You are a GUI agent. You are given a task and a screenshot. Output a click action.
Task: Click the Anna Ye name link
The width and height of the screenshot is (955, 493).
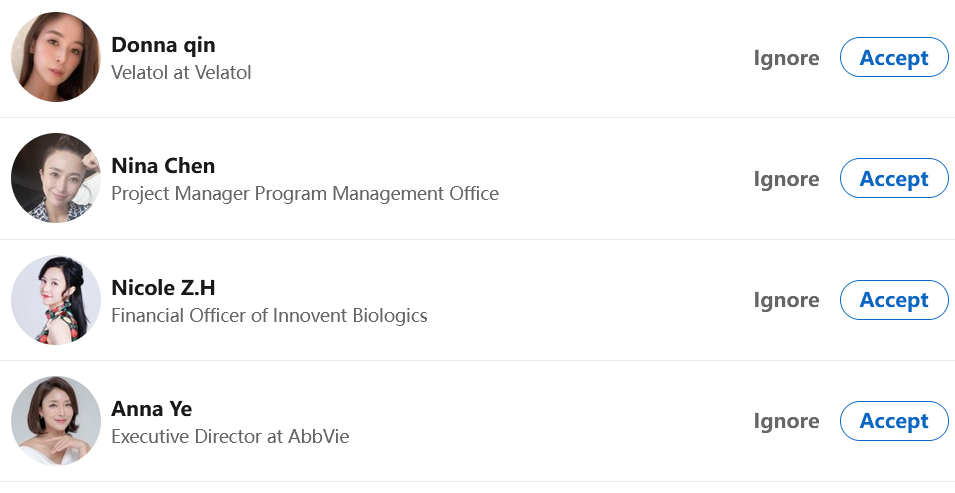click(x=152, y=409)
